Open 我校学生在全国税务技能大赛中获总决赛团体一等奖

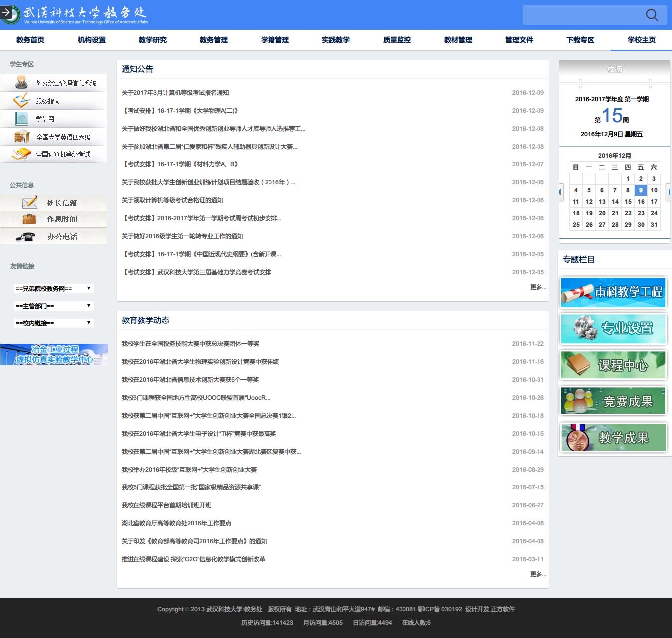(x=190, y=344)
